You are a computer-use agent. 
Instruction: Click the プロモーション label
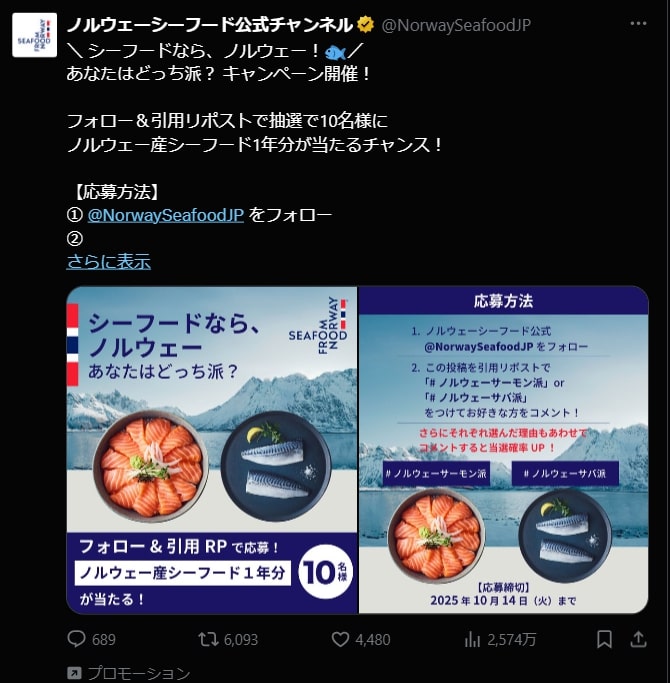tap(139, 673)
